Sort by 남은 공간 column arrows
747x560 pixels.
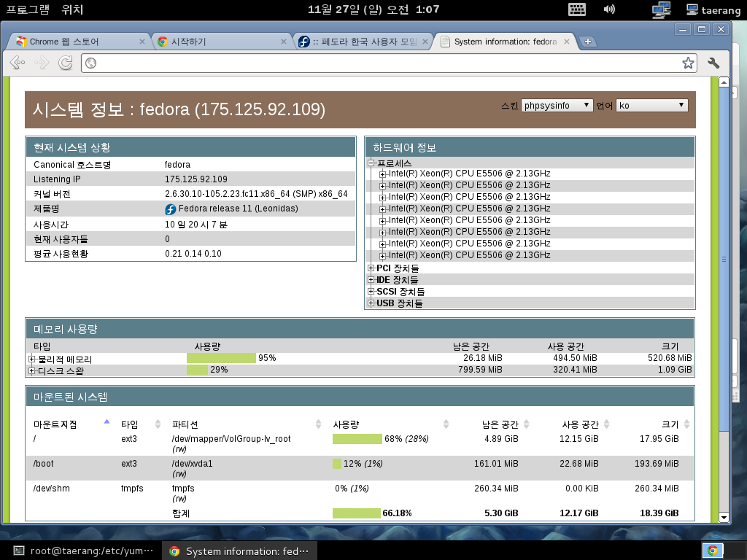point(527,424)
